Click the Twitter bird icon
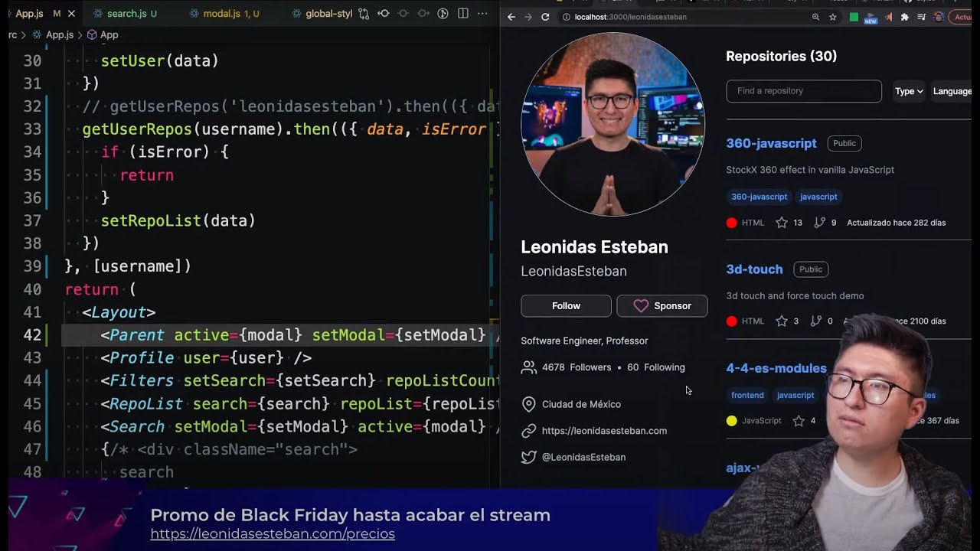Screen dimensions: 980x551 528,457
